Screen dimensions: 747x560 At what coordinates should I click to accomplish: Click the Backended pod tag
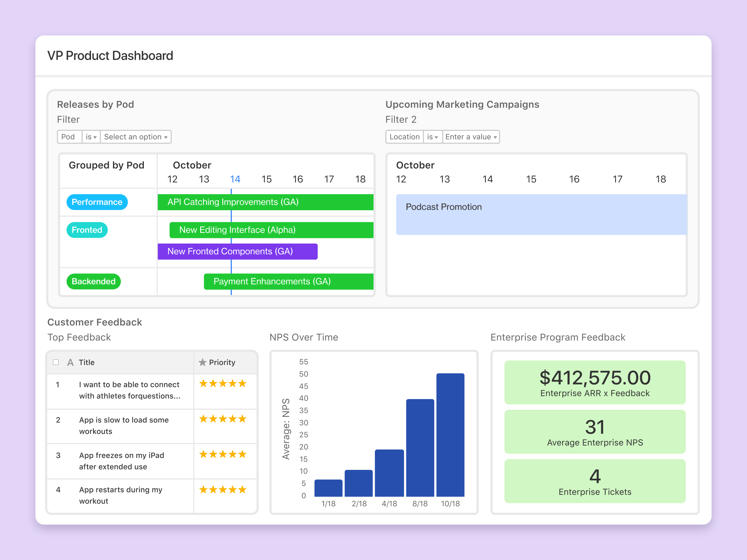[94, 281]
